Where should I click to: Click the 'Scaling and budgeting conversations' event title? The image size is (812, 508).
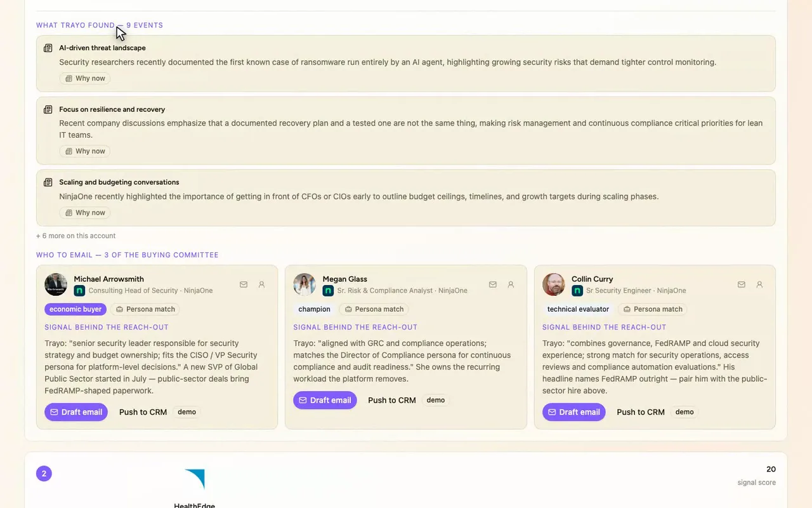tap(119, 182)
